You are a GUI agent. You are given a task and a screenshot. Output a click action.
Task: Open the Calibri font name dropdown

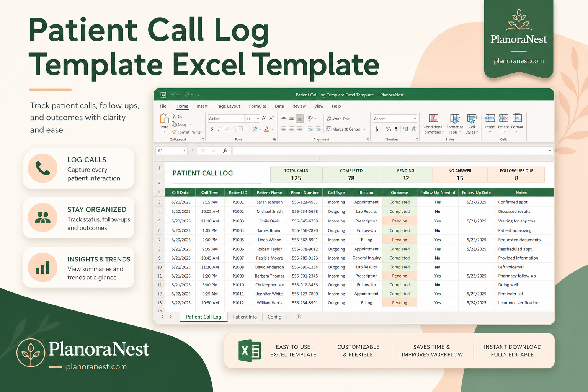[242, 119]
